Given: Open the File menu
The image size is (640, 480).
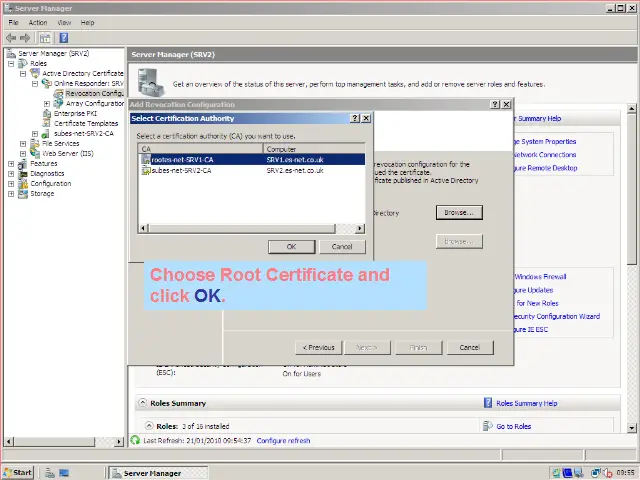Looking at the screenshot, I should [13, 22].
